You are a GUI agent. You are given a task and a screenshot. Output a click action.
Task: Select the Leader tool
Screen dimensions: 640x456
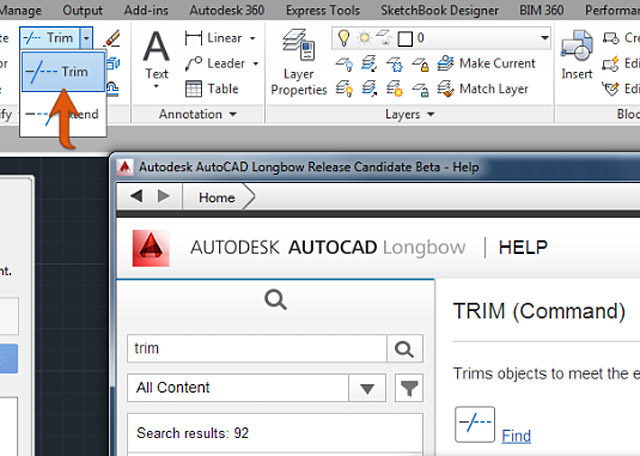click(x=215, y=64)
